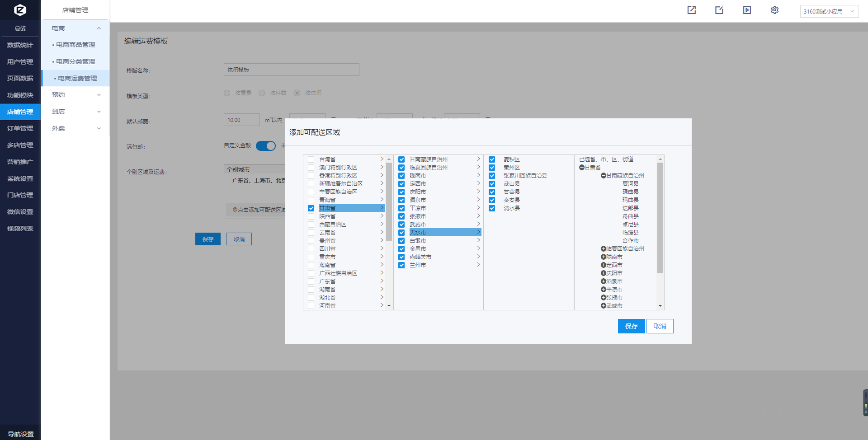
Task: Expand 四川省 using its right chevron
Action: tap(382, 248)
